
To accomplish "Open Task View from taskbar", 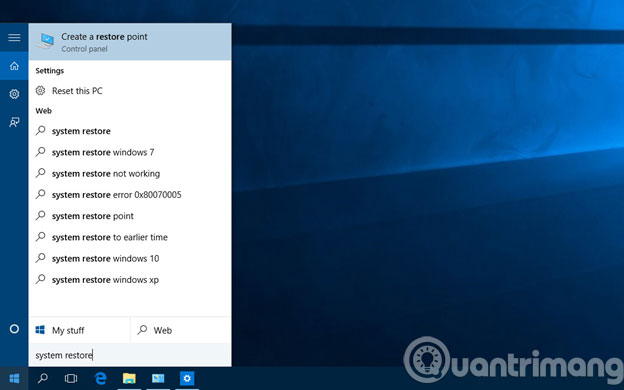I will (71, 378).
